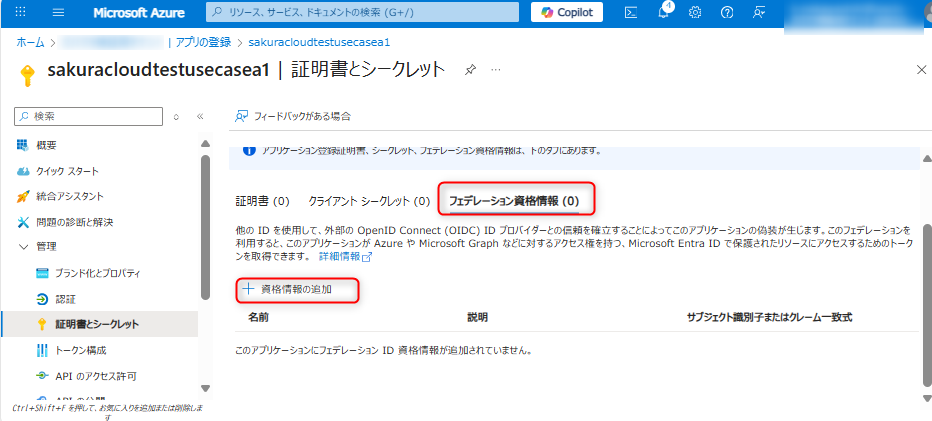Click フィードバックがある場合 command
The image size is (932, 421).
click(293, 116)
